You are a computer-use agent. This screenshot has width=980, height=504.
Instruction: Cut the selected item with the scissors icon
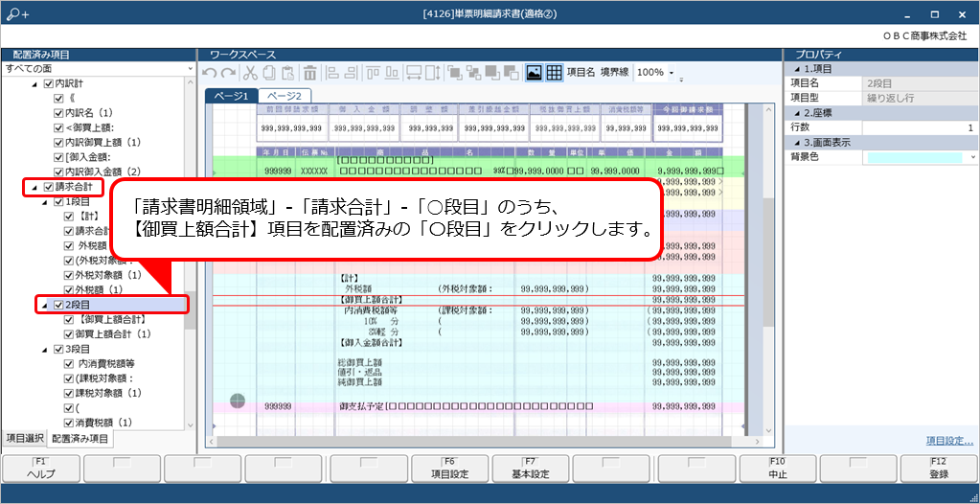pyautogui.click(x=250, y=73)
